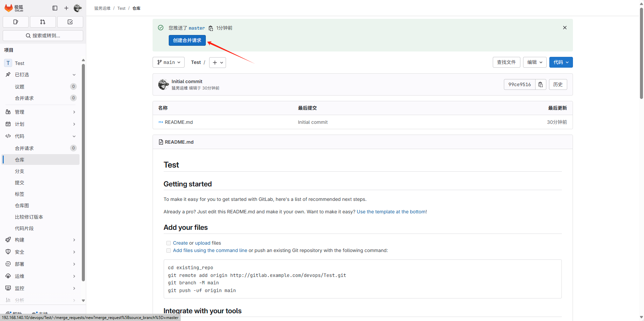Click the 创建合并请求 button

click(x=187, y=40)
